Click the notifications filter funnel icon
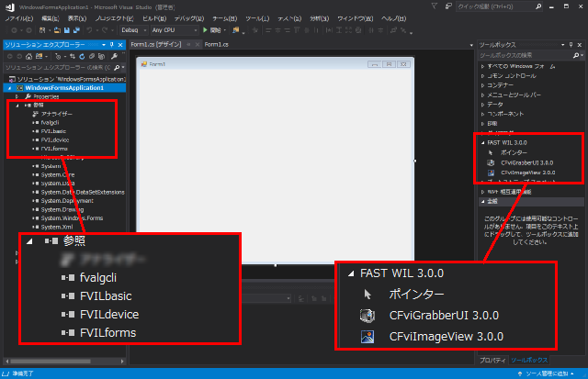Image resolution: width=588 pixels, height=379 pixels. click(435, 6)
